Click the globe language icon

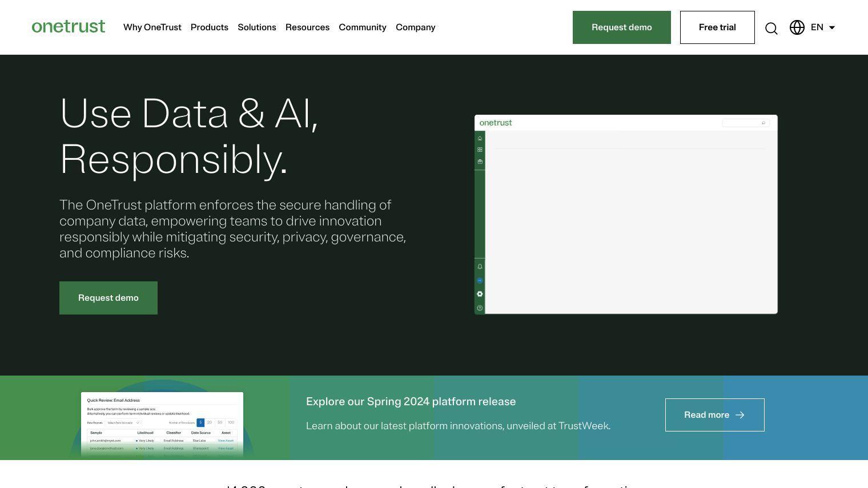pos(797,27)
